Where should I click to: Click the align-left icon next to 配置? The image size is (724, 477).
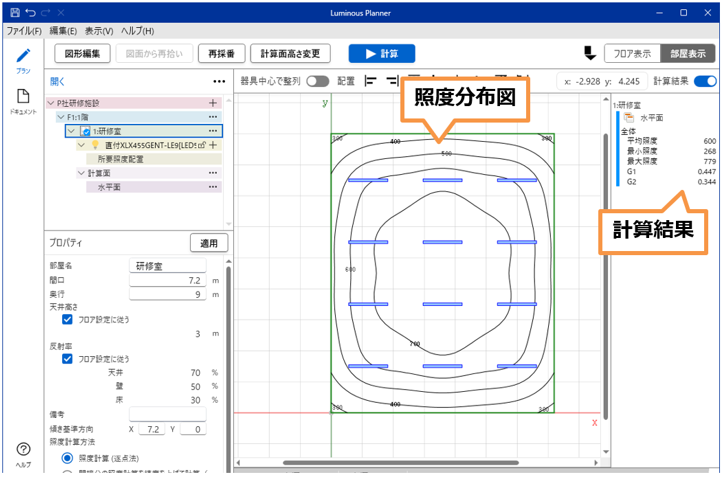tap(371, 81)
